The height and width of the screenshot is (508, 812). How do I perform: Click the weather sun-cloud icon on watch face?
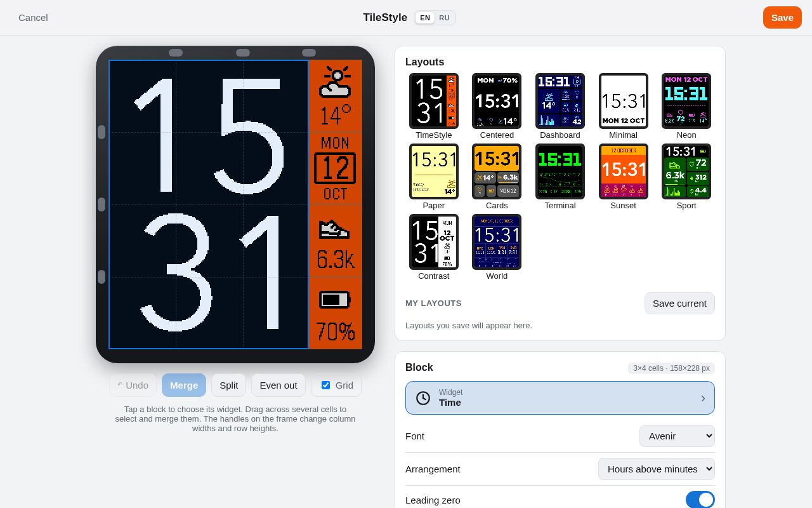coord(335,82)
